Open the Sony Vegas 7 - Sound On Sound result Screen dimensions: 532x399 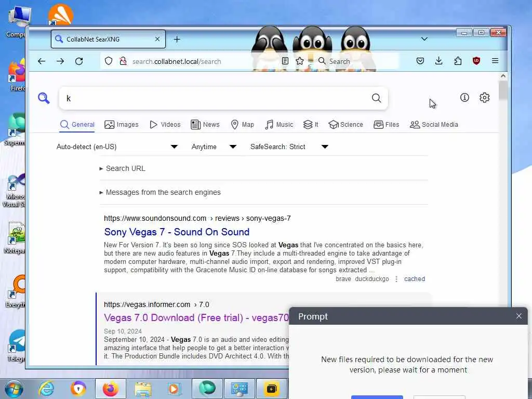177,232
